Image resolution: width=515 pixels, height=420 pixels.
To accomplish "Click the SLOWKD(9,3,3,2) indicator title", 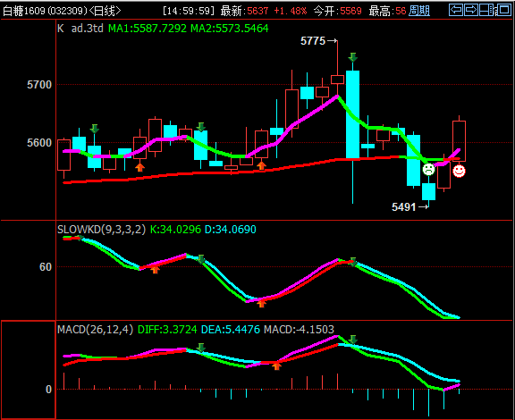I will pos(101,229).
